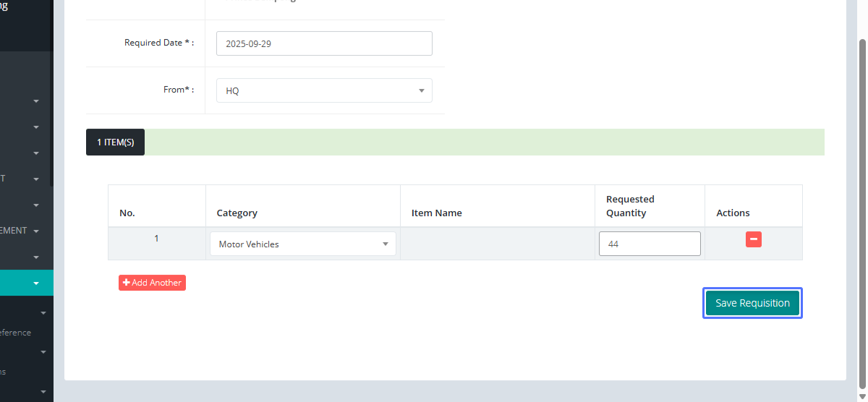Expand sidebar menu ending in 'EMENT'
868x402 pixels.
(x=36, y=231)
